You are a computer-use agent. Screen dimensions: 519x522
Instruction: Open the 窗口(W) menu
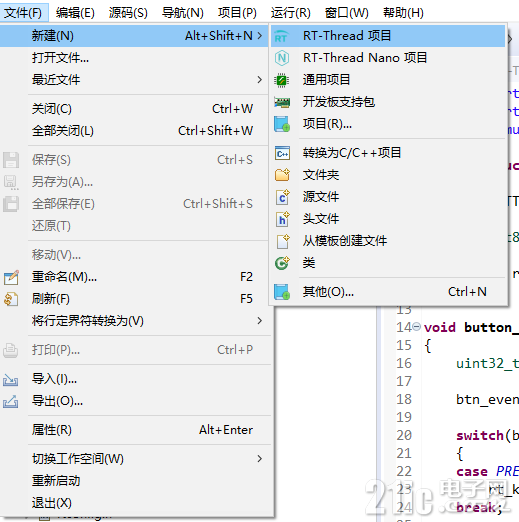(347, 13)
